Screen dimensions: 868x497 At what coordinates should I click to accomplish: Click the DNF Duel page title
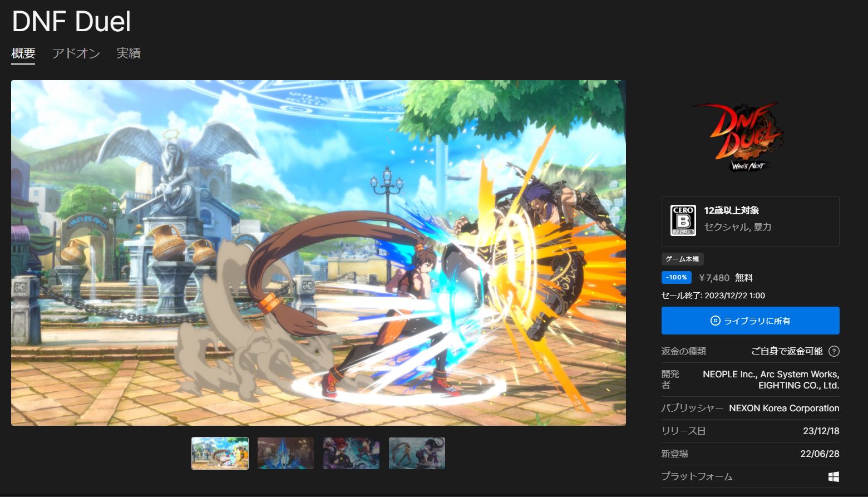pos(70,22)
